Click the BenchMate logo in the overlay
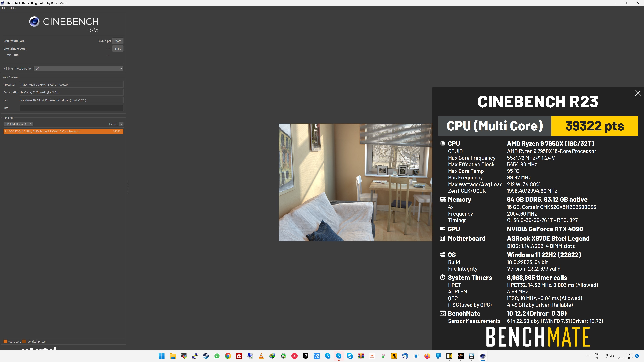The height and width of the screenshot is (362, 644). (x=538, y=337)
